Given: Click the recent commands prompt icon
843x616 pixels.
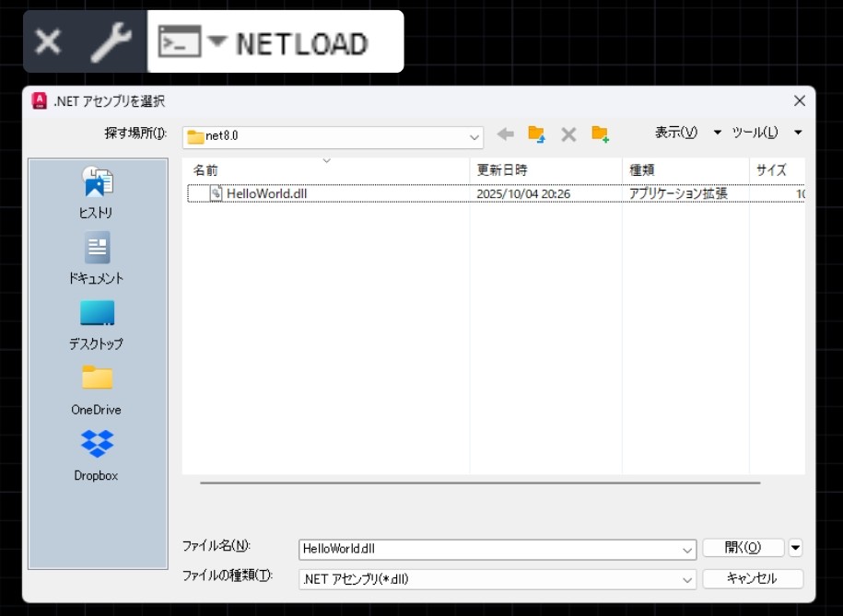Looking at the screenshot, I should 180,42.
